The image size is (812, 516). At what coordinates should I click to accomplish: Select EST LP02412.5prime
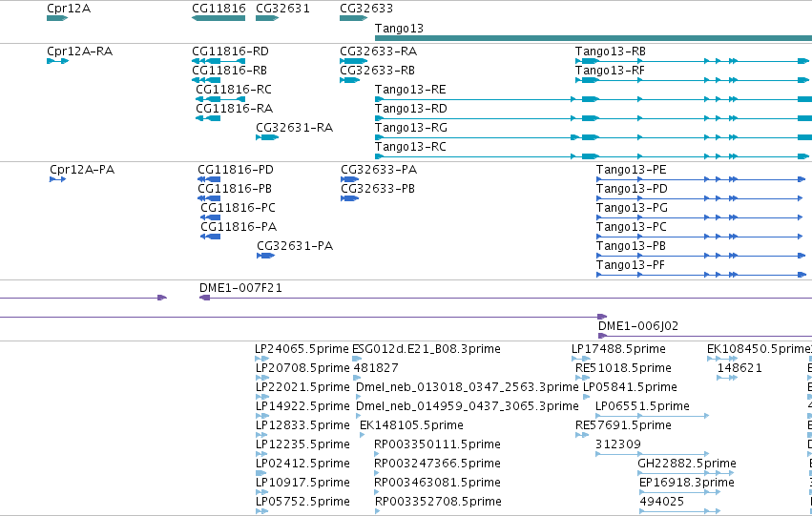302,464
